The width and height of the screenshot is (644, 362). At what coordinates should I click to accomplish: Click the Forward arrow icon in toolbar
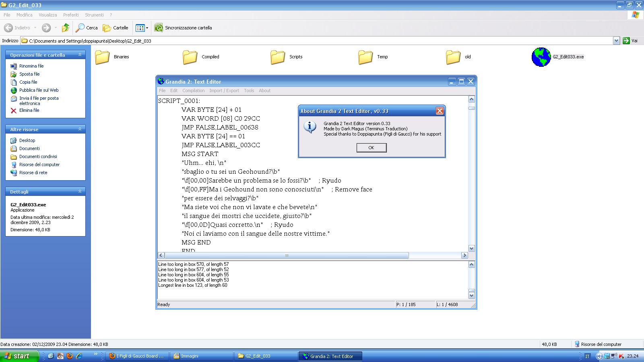click(x=46, y=28)
